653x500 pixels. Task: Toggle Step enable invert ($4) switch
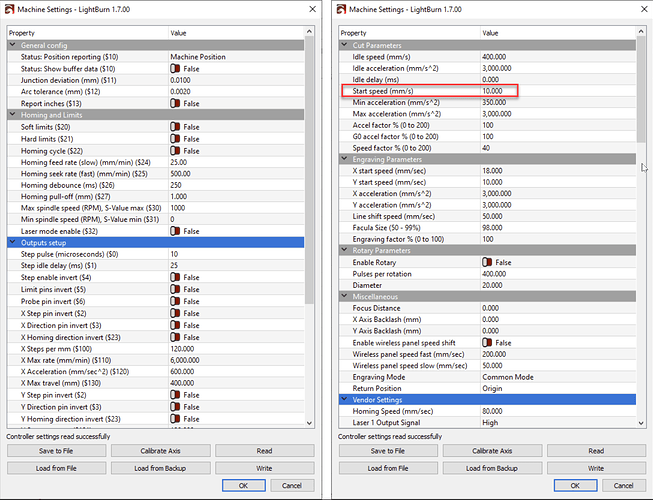pyautogui.click(x=175, y=277)
